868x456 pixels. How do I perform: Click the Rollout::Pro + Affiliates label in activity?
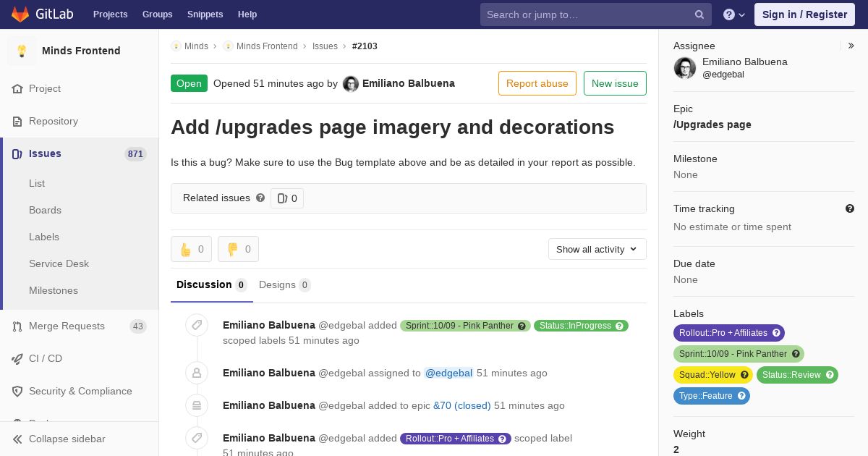click(456, 439)
